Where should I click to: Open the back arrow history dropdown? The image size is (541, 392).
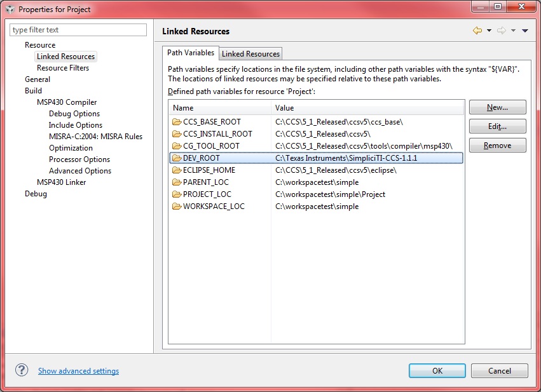pyautogui.click(x=488, y=30)
